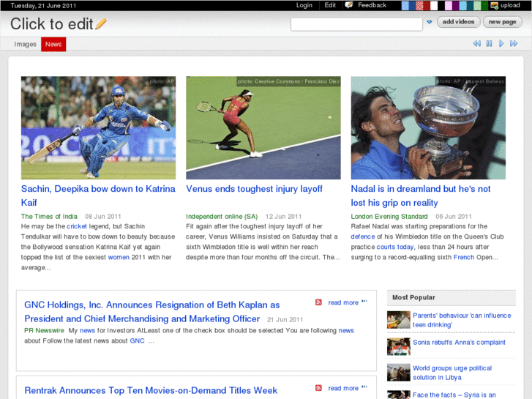Pick the dark green theme swatch
532x399 pixels.
tap(484, 5)
